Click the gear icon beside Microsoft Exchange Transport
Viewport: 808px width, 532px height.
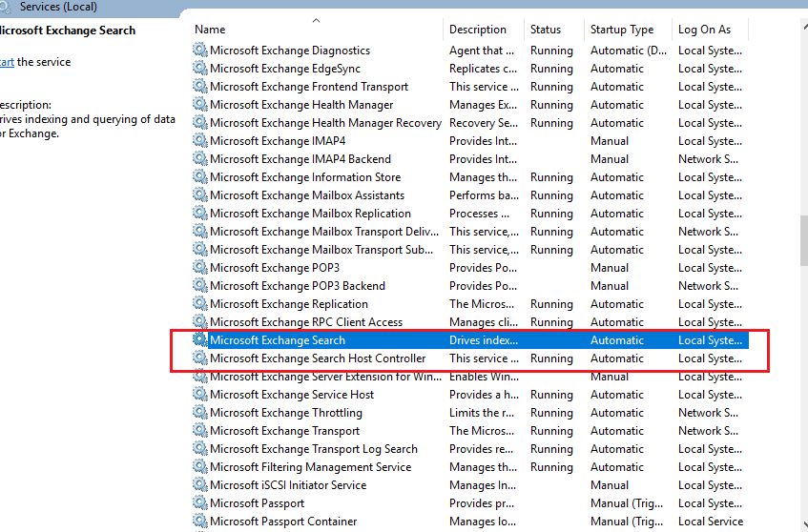(x=200, y=431)
